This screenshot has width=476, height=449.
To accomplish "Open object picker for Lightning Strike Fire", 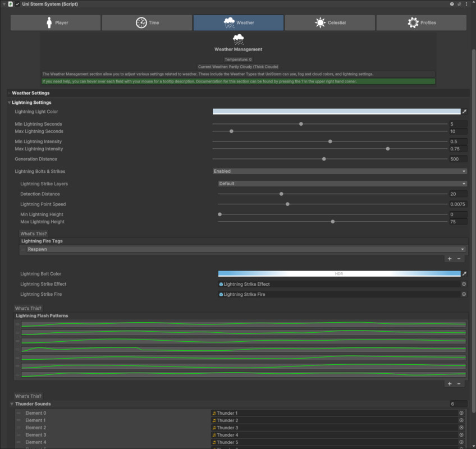I will [464, 294].
